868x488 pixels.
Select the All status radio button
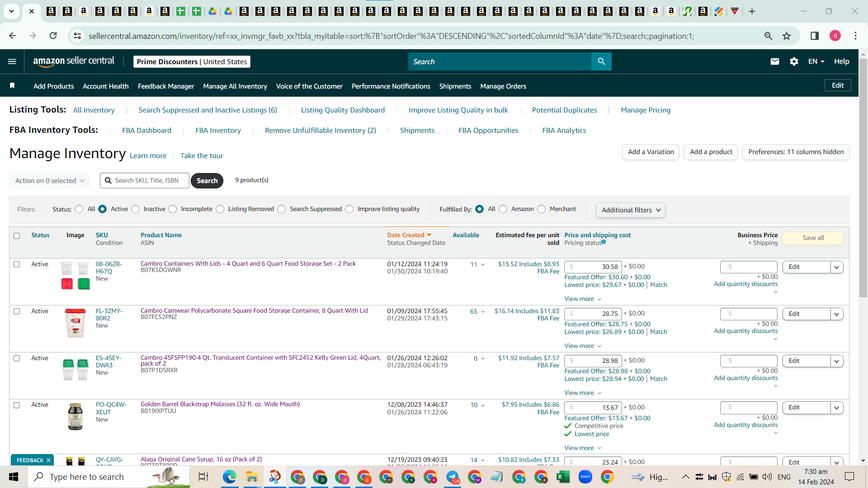click(79, 209)
